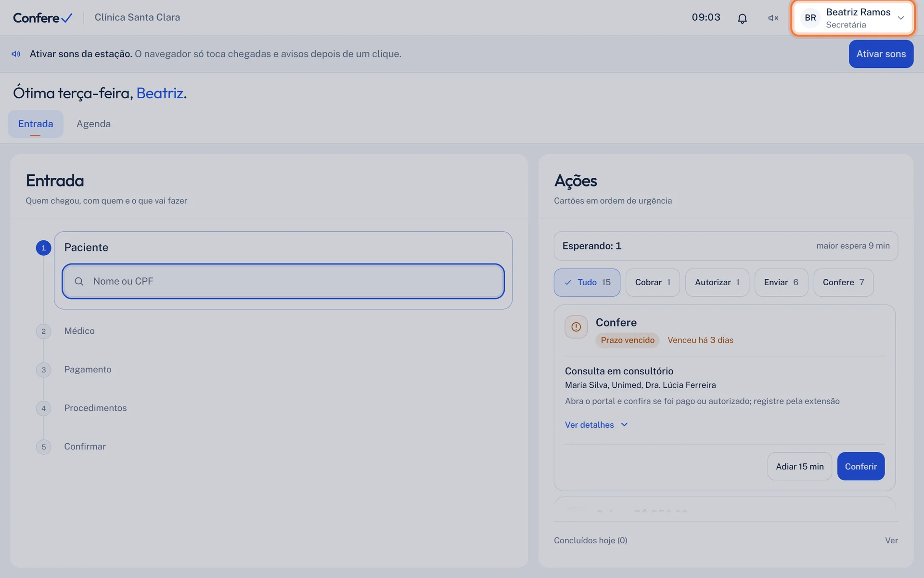Open the Confere logo home
Screen dimensions: 924x578
43,18
